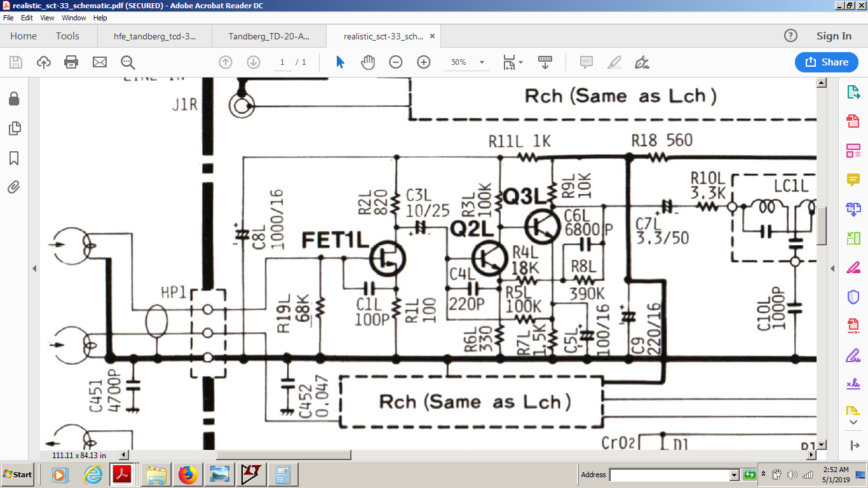Click the horizontal scrollbar thumb
This screenshot has height=488, width=868.
pos(283,455)
